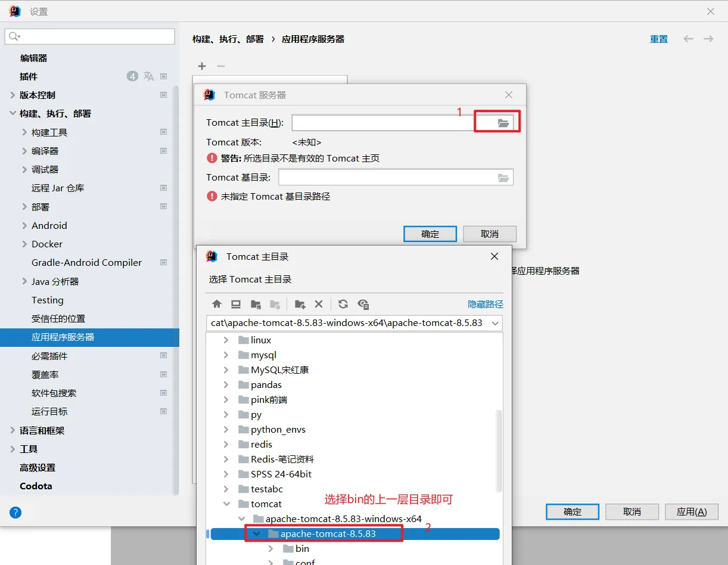Select the SPSS 24-64bit folder
The image size is (728, 565).
click(x=281, y=474)
